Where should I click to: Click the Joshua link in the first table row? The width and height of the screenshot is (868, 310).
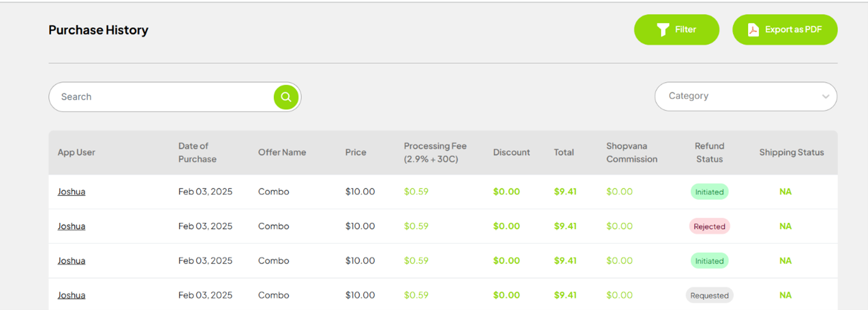tap(71, 192)
